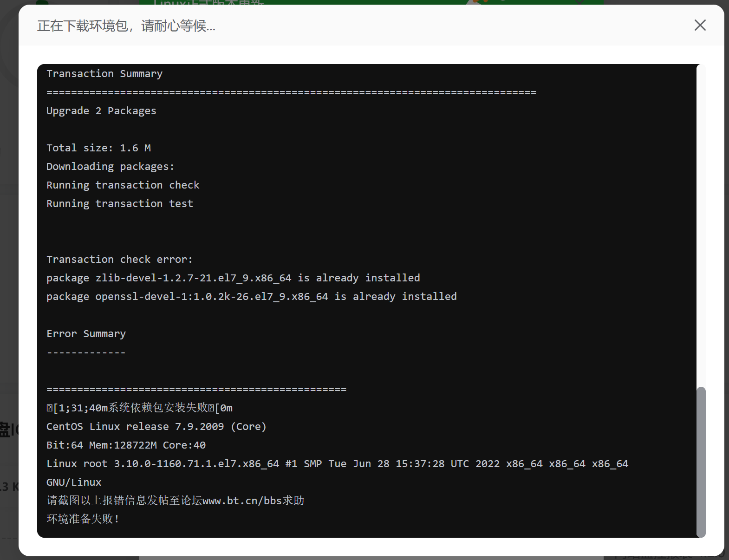The image size is (729, 560).
Task: Click the Transaction Summary heading
Action: 104,73
